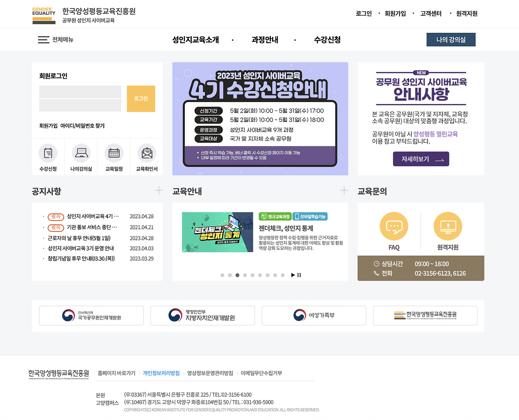Open the 과정안내 menu

point(264,39)
